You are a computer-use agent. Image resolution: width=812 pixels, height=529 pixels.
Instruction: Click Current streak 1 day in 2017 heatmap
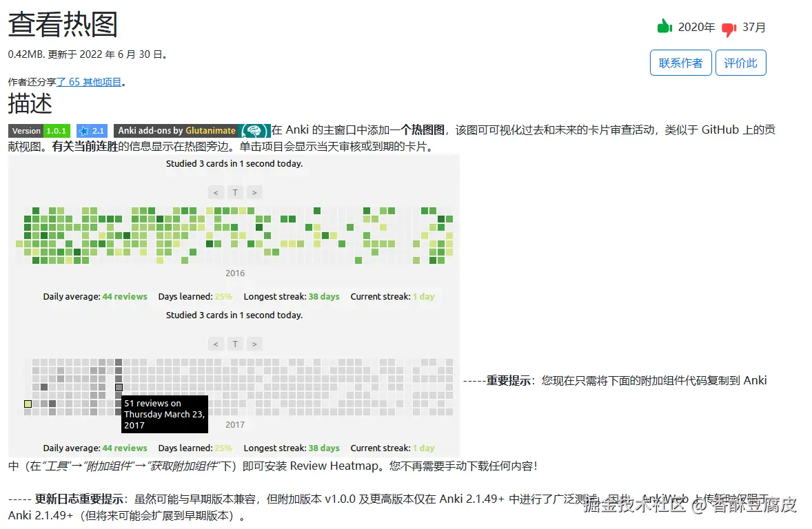(392, 448)
